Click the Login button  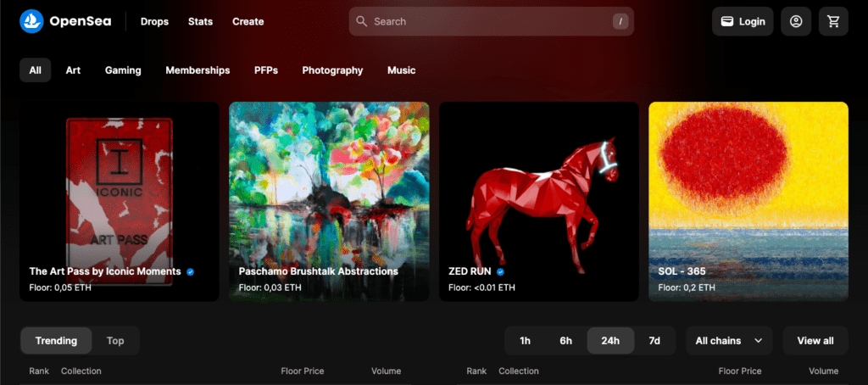pos(743,21)
